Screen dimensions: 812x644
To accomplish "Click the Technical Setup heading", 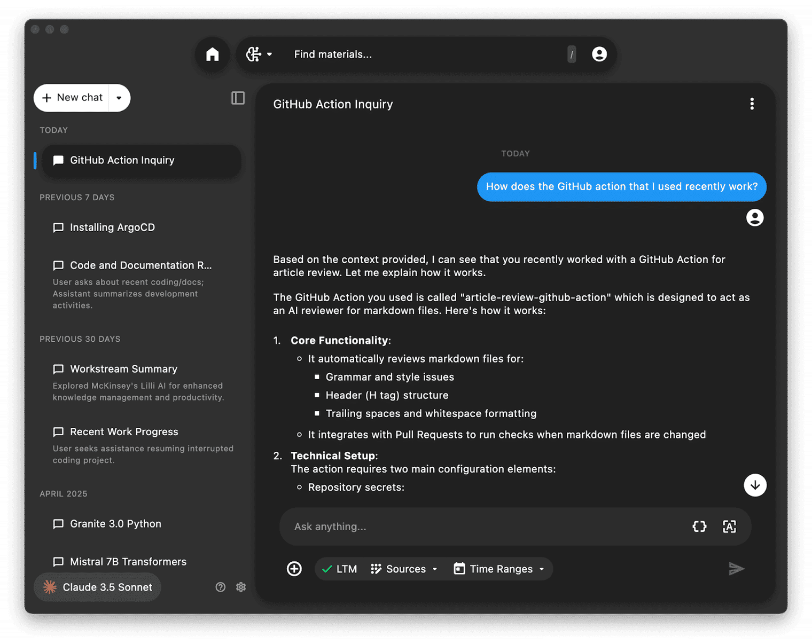I will click(x=333, y=456).
